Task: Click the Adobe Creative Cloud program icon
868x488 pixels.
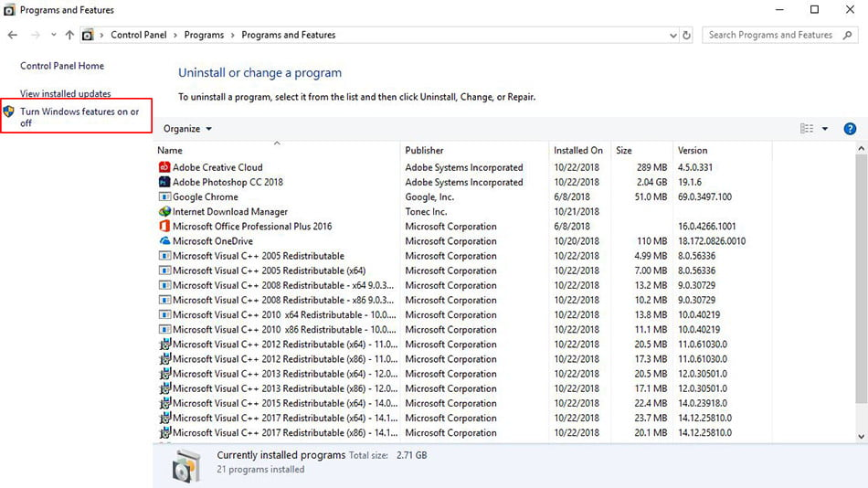Action: click(x=164, y=167)
